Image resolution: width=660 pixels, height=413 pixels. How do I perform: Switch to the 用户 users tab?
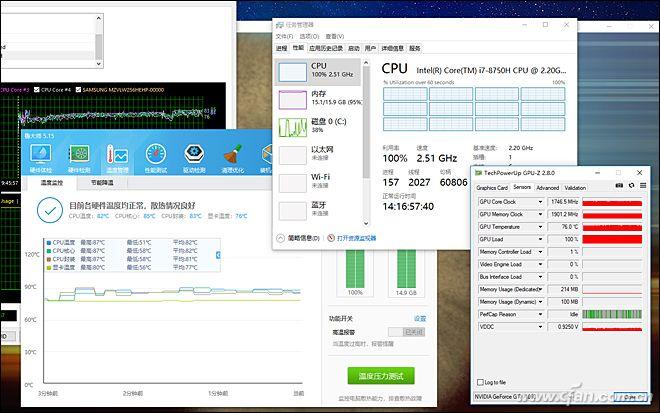(x=370, y=48)
